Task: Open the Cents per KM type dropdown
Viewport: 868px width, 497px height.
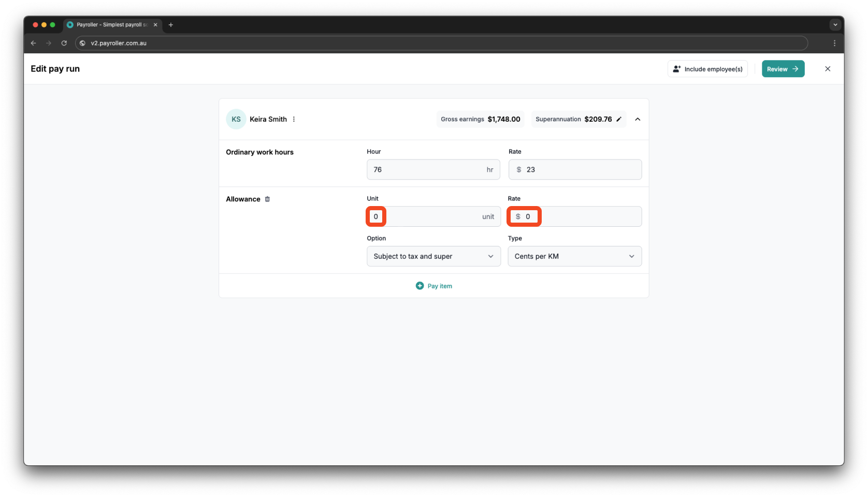Action: click(574, 256)
